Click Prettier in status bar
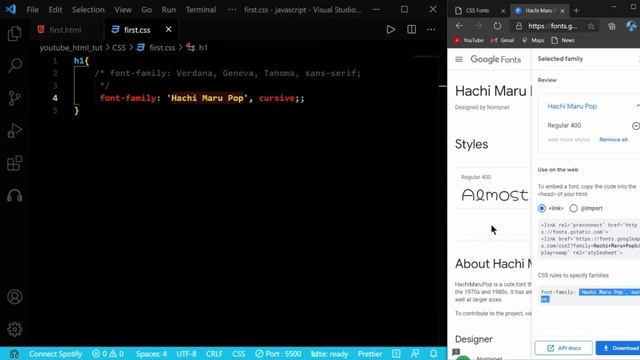This screenshot has height=360, width=640. click(x=370, y=354)
